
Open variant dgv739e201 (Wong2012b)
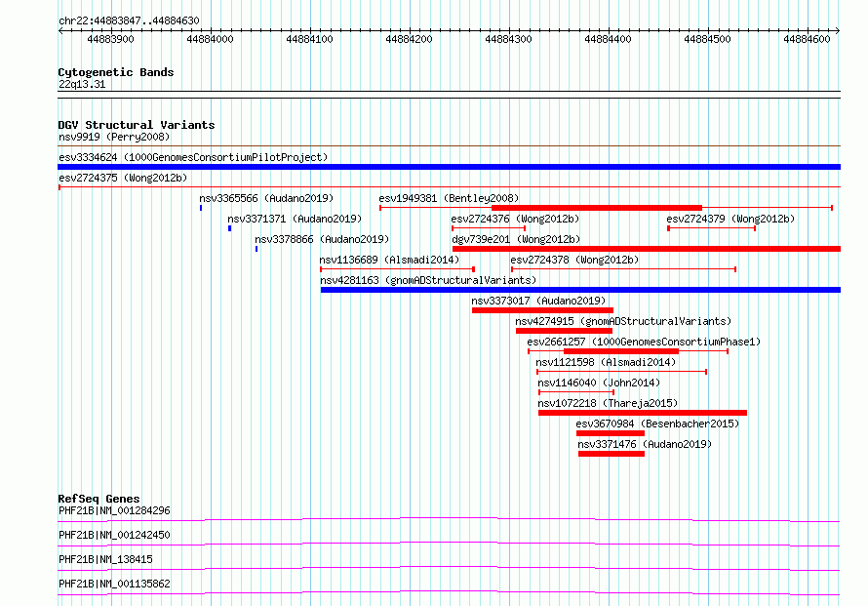(x=517, y=239)
